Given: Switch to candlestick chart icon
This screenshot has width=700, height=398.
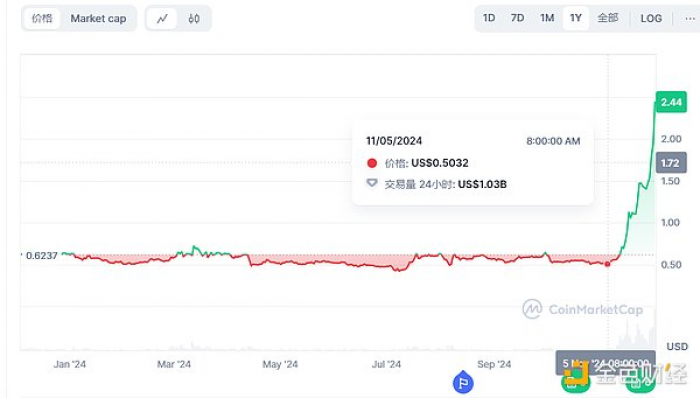Looking at the screenshot, I should [194, 19].
